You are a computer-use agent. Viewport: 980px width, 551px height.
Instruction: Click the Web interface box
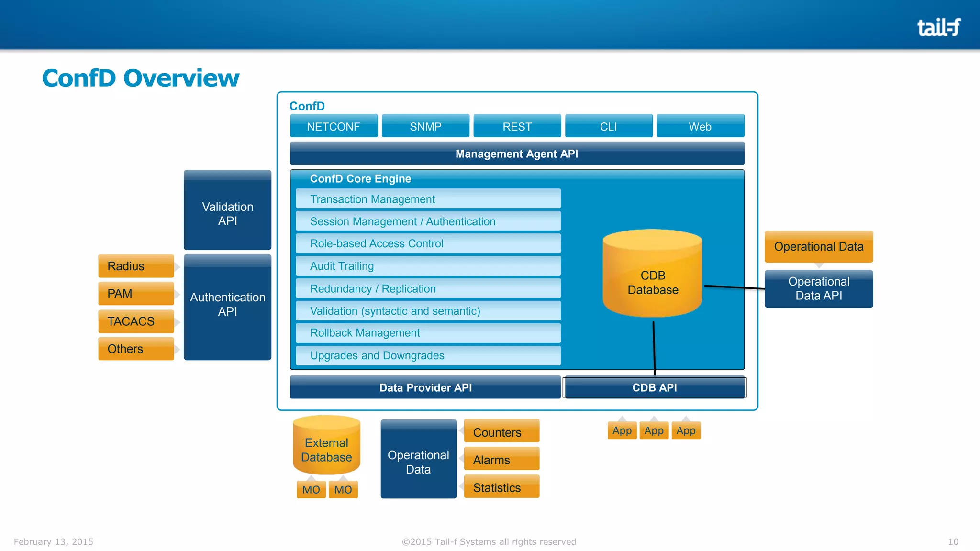pyautogui.click(x=700, y=126)
